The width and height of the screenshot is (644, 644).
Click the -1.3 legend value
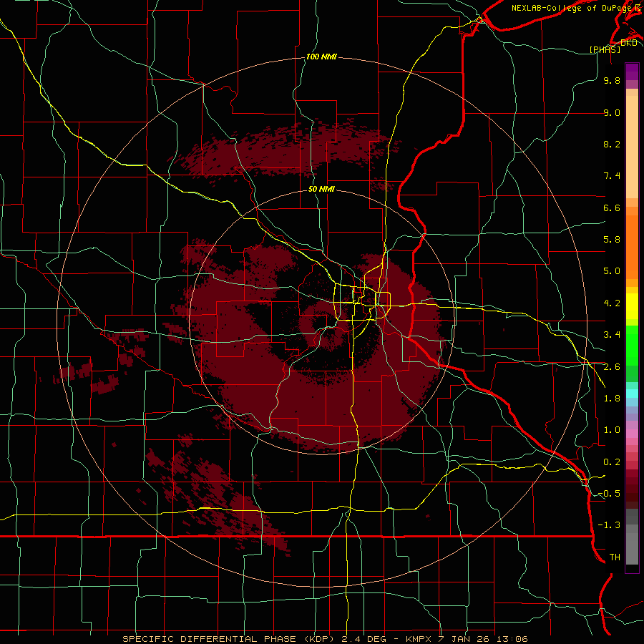[x=609, y=525]
